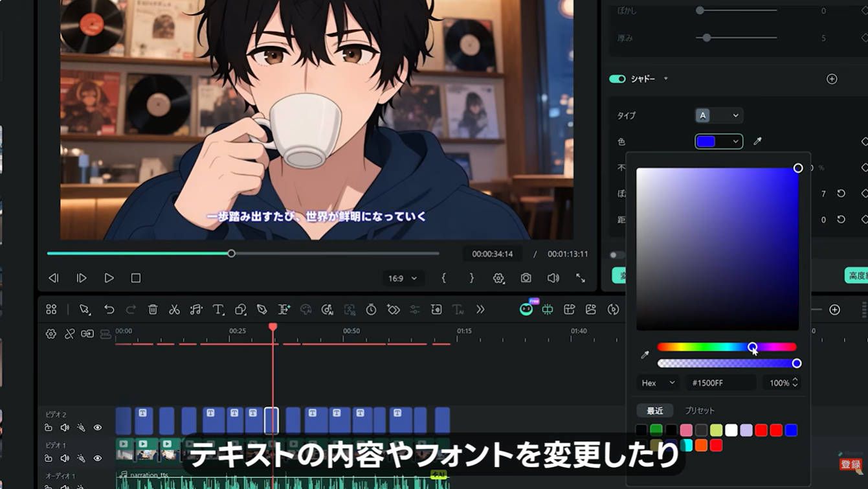
Task: Open preview quality settings gear icon
Action: click(x=498, y=278)
